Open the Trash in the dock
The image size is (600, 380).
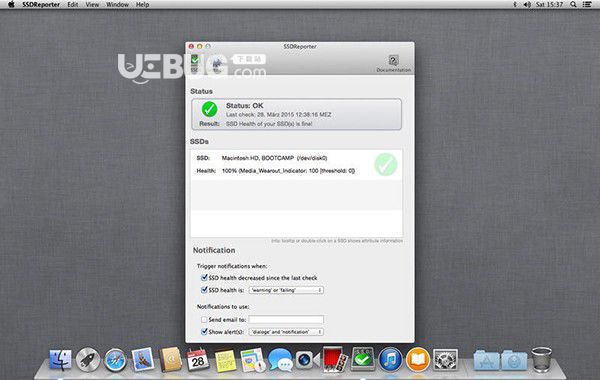click(x=541, y=360)
